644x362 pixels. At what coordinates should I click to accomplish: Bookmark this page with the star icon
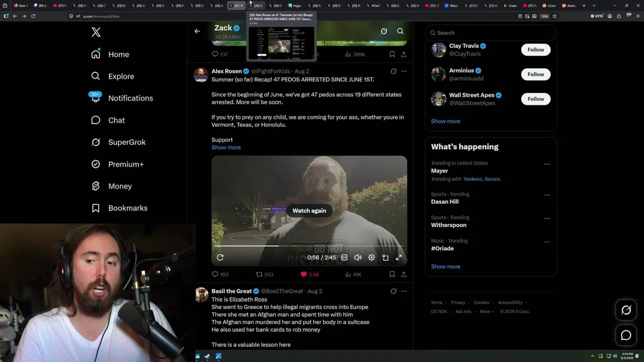click(554, 16)
